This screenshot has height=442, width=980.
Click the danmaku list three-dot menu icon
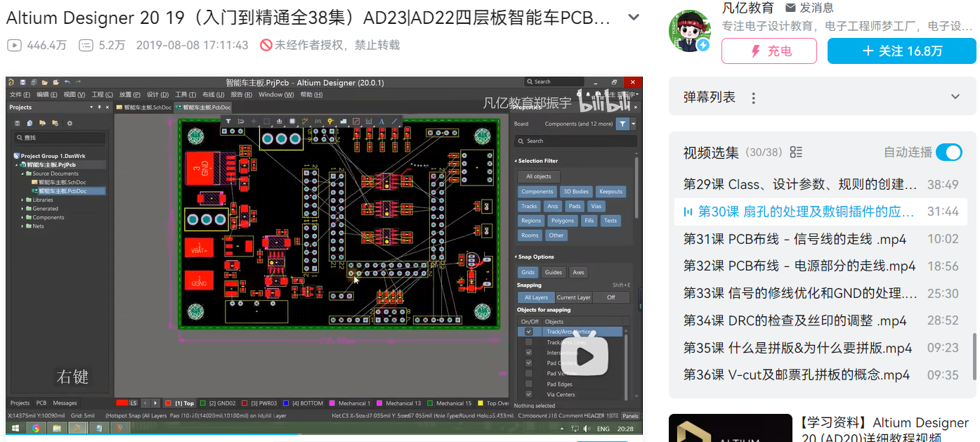coord(753,98)
